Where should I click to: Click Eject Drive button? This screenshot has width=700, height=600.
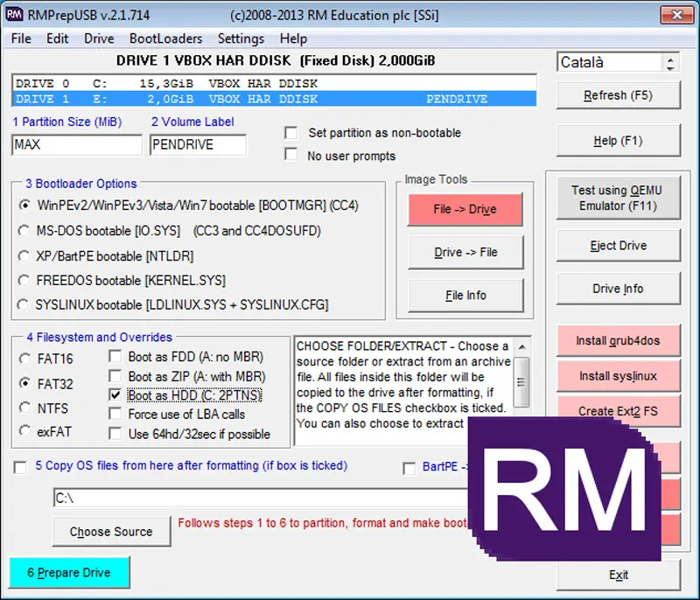click(618, 246)
